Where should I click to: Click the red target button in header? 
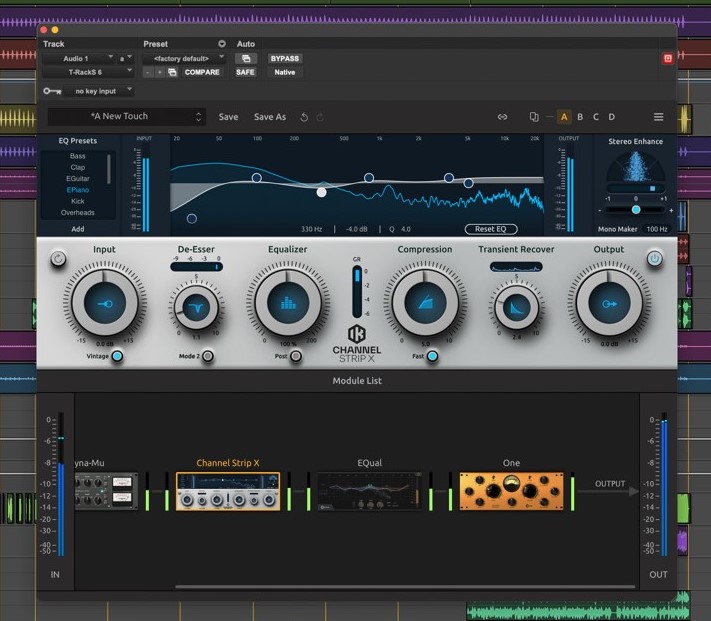(668, 59)
